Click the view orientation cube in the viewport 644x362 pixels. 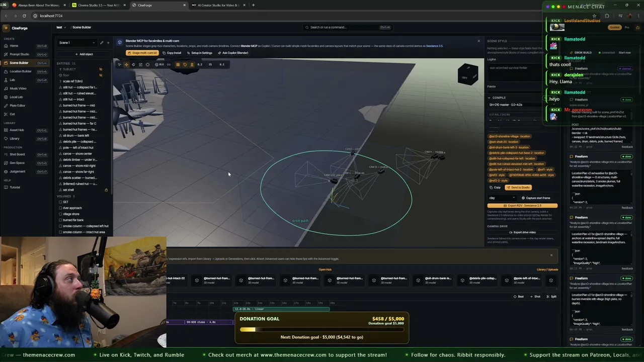[x=468, y=75]
